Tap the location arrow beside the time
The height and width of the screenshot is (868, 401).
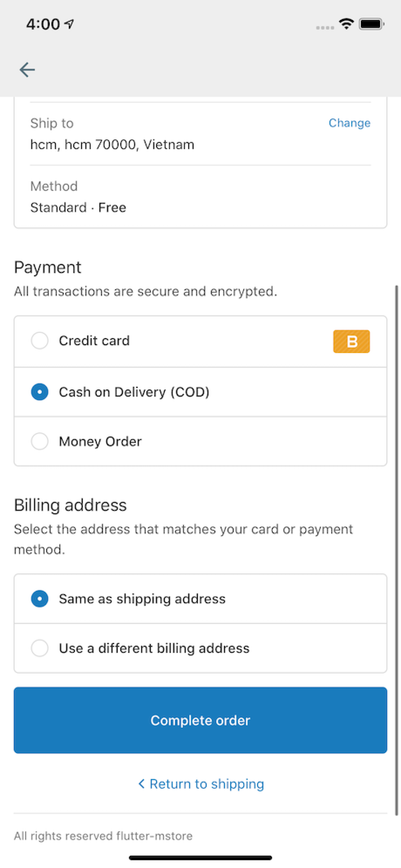pos(69,24)
